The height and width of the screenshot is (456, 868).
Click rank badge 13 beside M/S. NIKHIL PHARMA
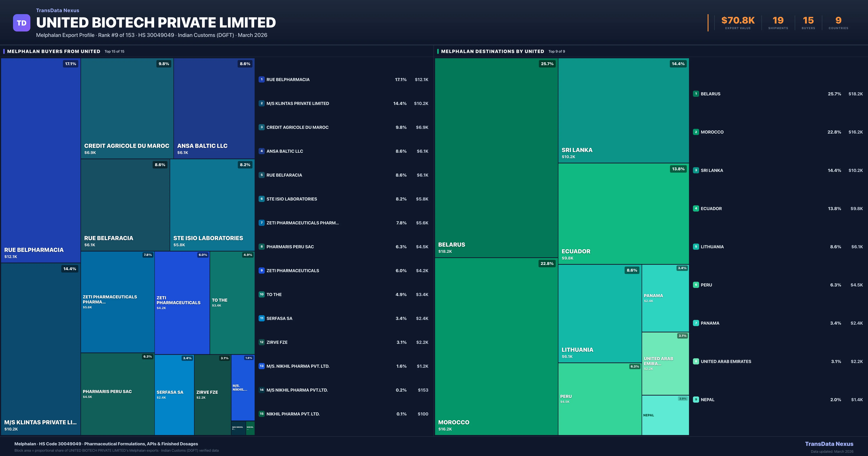tap(261, 366)
